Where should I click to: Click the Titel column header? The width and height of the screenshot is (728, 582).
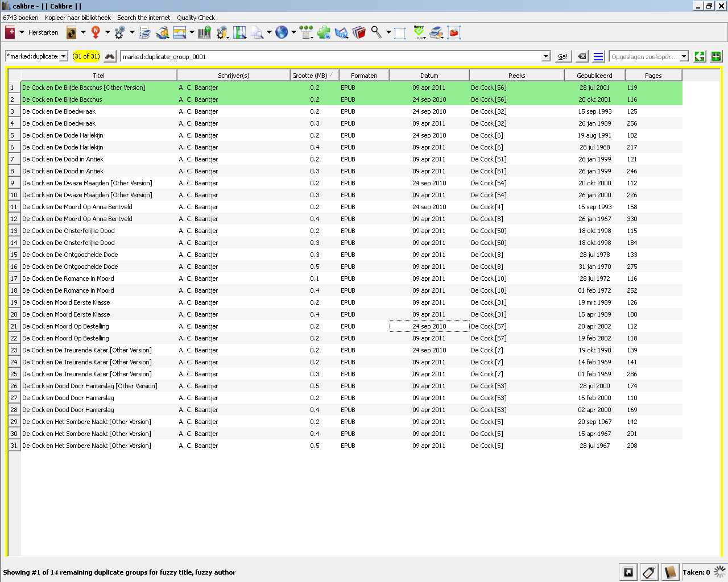99,75
